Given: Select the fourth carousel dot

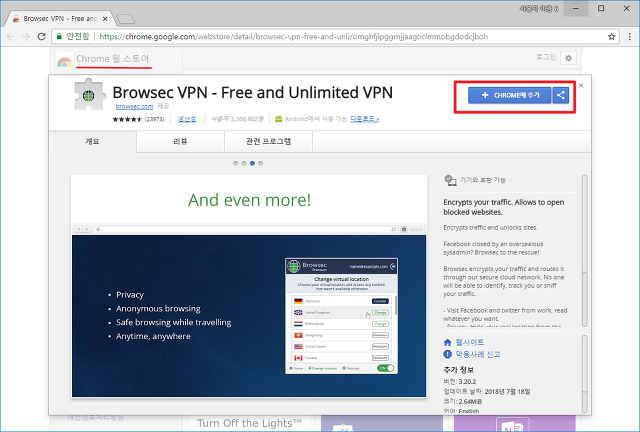Looking at the screenshot, I should pyautogui.click(x=260, y=163).
